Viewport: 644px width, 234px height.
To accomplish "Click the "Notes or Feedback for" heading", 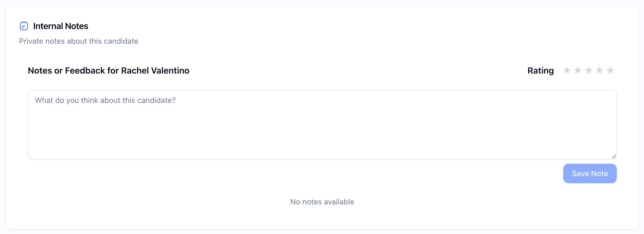I will [x=73, y=71].
